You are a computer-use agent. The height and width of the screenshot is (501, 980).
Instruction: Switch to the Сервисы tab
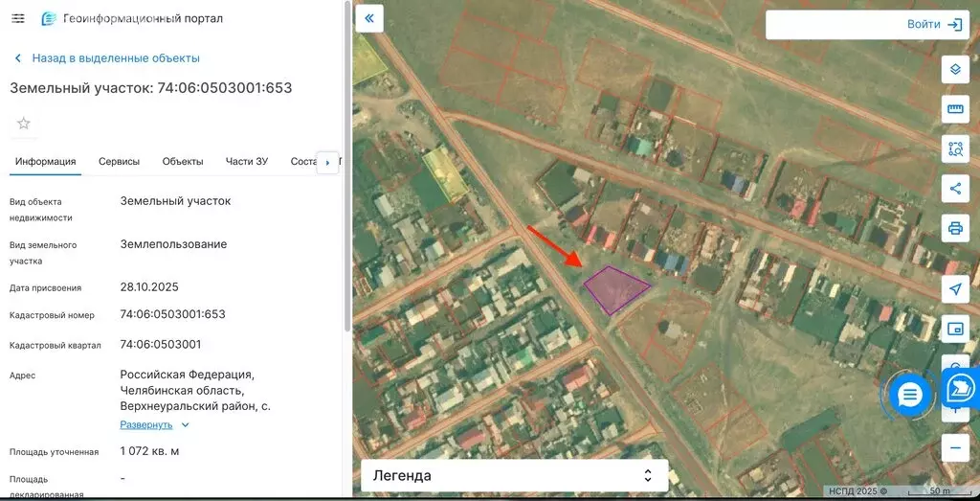(119, 161)
